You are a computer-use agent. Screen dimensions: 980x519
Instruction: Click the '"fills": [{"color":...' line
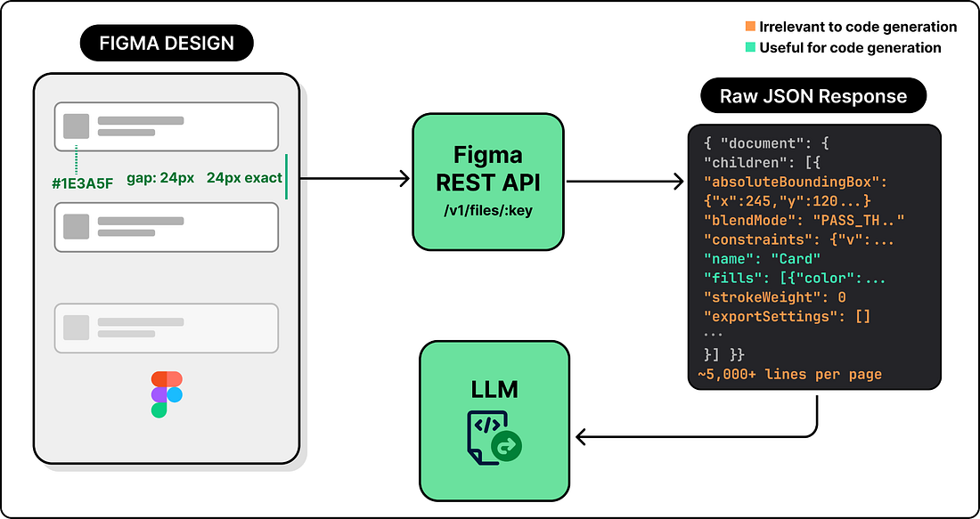point(795,278)
